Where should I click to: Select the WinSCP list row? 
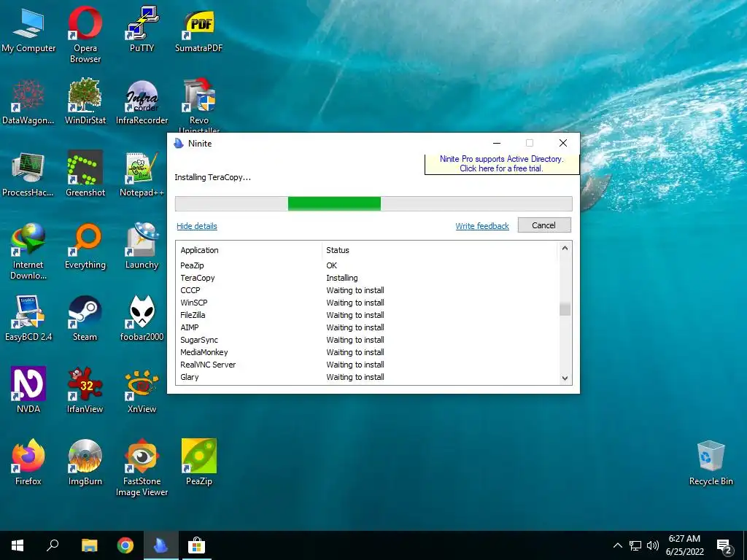[x=367, y=303]
